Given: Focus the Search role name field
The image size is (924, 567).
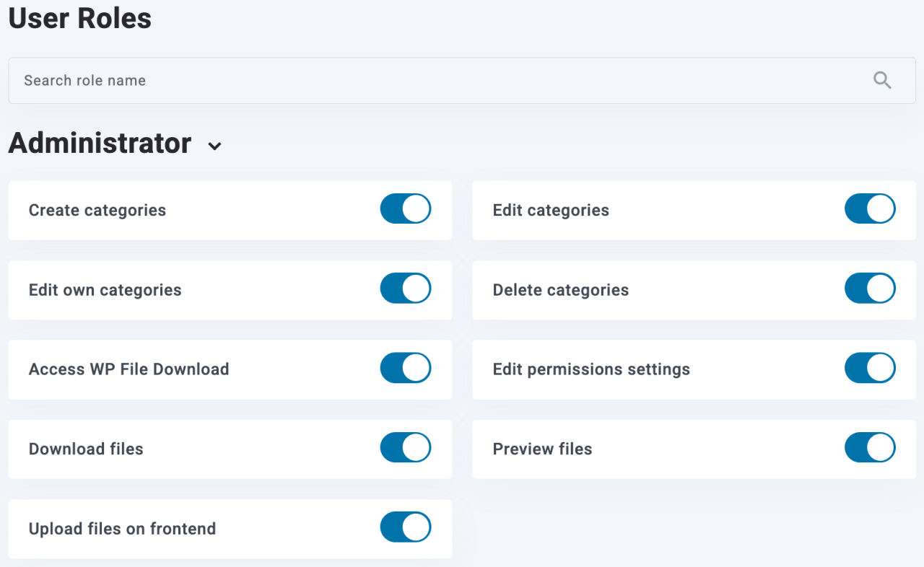Looking at the screenshot, I should click(x=433, y=80).
